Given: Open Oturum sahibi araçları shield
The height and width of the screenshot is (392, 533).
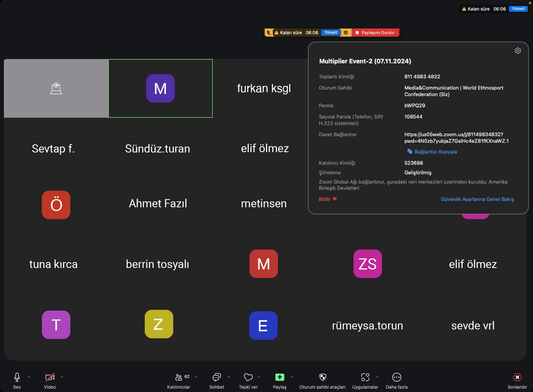Looking at the screenshot, I should tap(322, 377).
